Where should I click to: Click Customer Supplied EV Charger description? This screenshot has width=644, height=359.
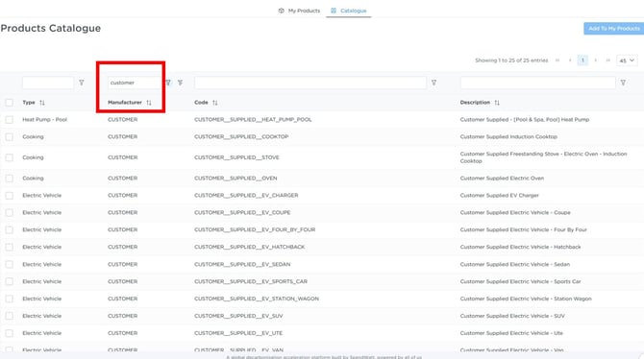pyautogui.click(x=500, y=195)
